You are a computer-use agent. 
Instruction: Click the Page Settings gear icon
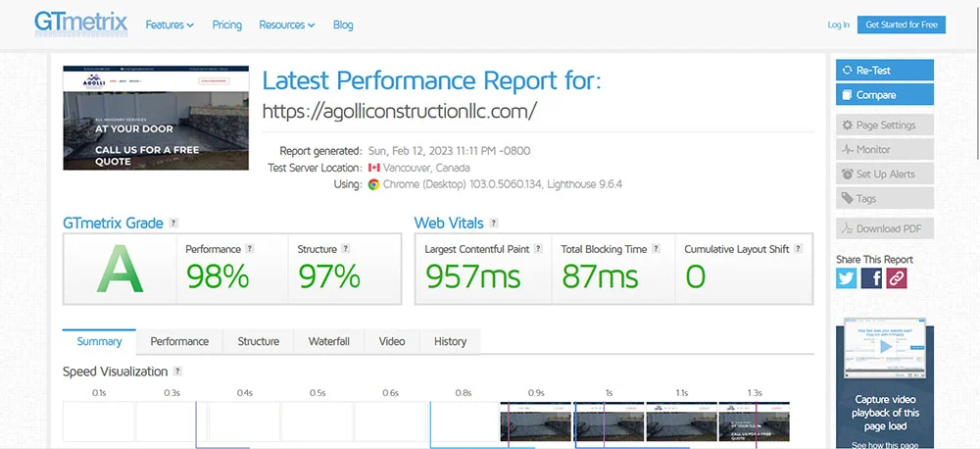pyautogui.click(x=848, y=125)
